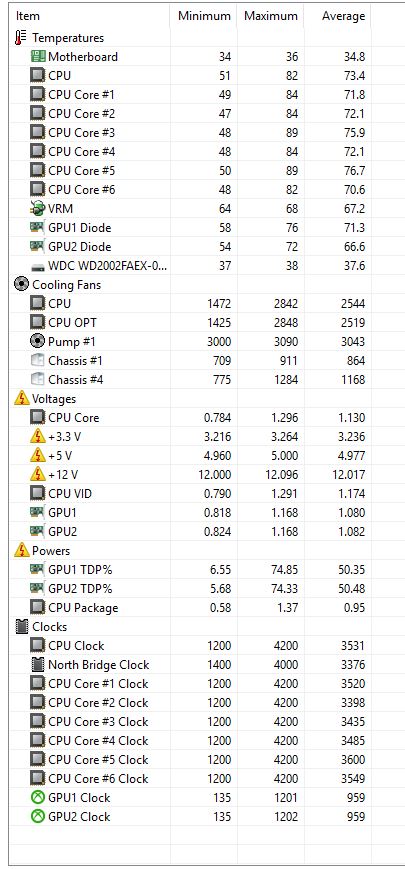Click the GPU1 Diode card icon
Image resolution: width=405 pixels, height=869 pixels.
click(x=38, y=228)
